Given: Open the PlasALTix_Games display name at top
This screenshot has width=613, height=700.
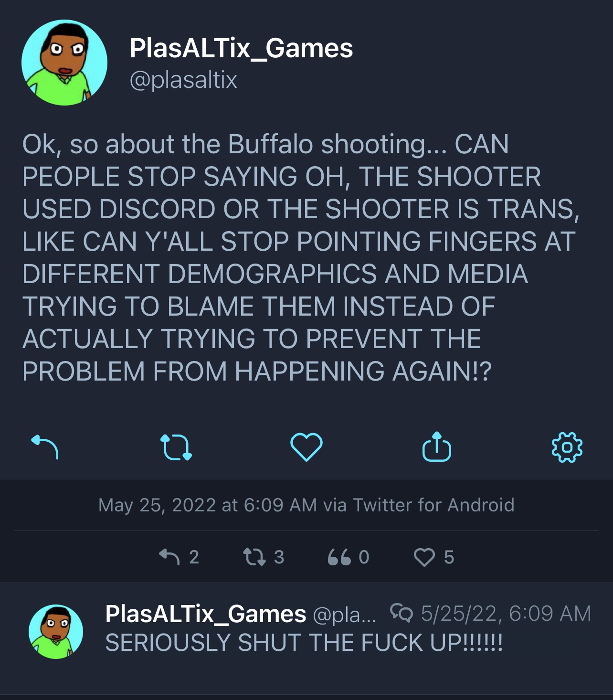Looking at the screenshot, I should [241, 48].
